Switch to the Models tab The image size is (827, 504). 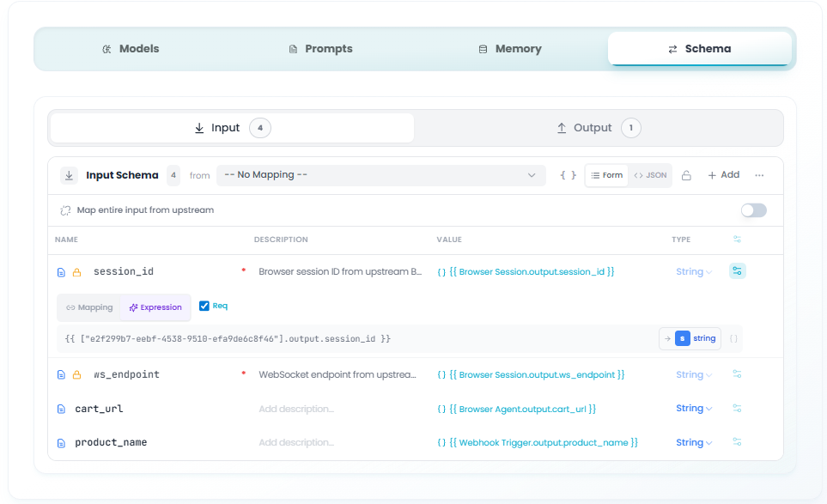(x=131, y=48)
